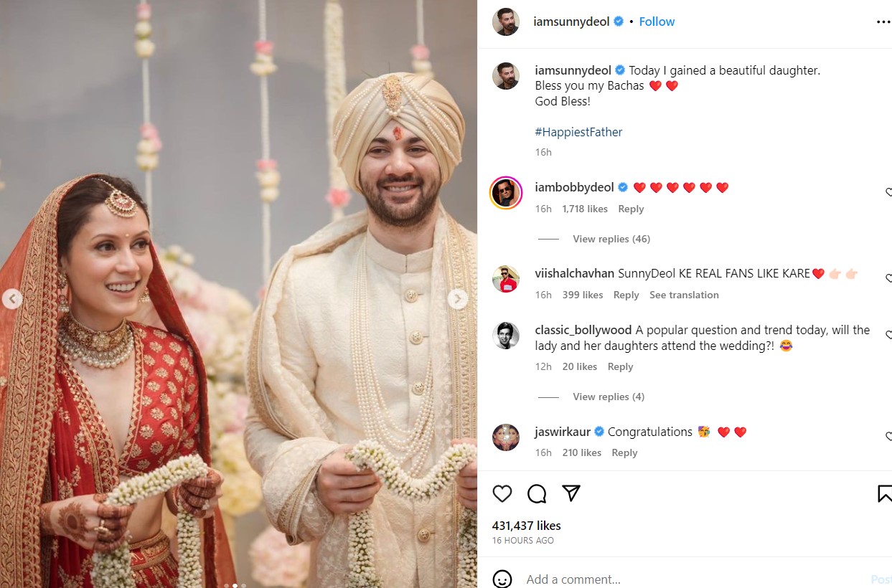Reply to classic_bollywood's comment
The height and width of the screenshot is (588, 892).
click(620, 366)
